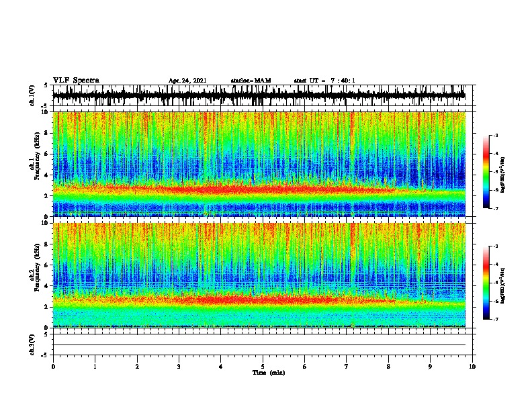Click the "-7" label on ch.2 color bar
The width and height of the screenshot is (532, 411).
click(495, 319)
